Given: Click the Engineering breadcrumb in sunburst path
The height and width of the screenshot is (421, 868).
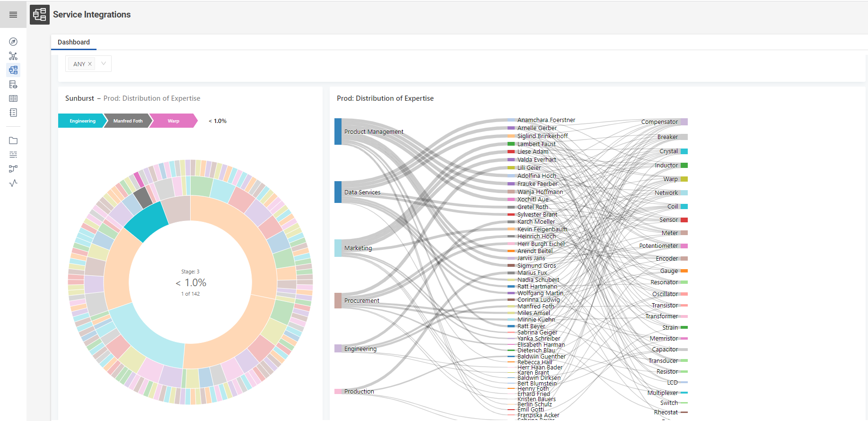Looking at the screenshot, I should [x=81, y=121].
